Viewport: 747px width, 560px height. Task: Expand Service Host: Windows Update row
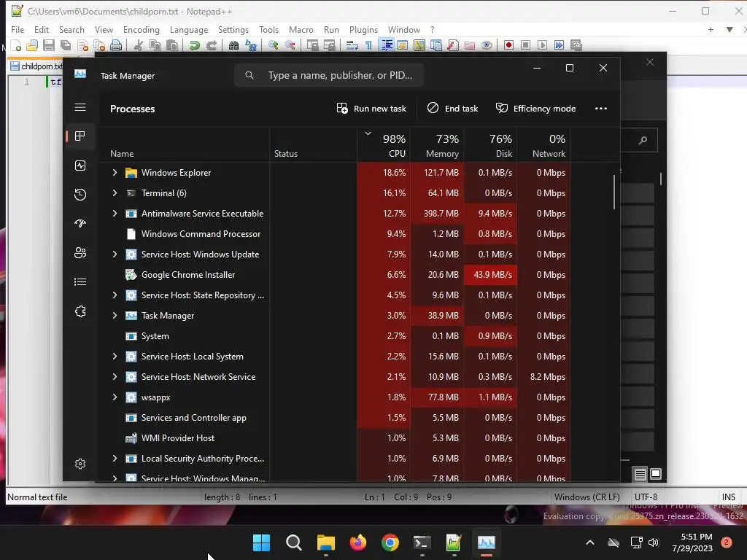(x=115, y=254)
